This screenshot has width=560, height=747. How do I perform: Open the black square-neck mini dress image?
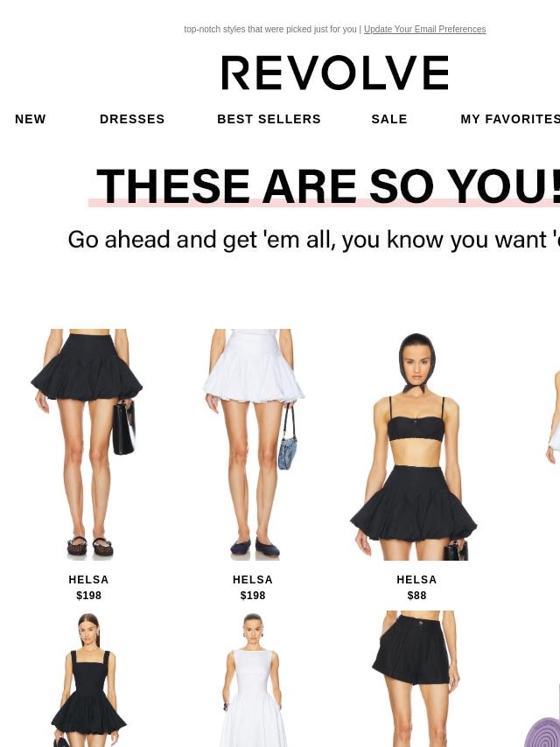[x=88, y=679]
